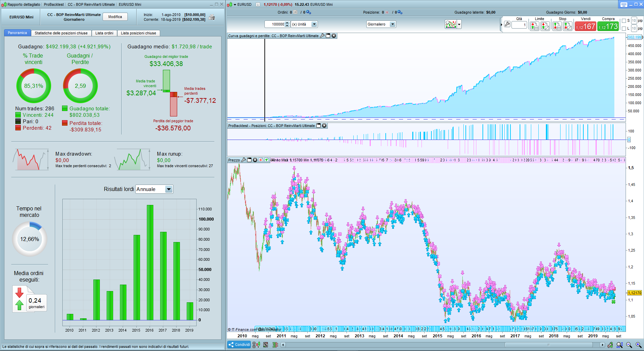This screenshot has height=351, width=644.
Task: Open the (x) Unità dropdown
Action: 314,24
